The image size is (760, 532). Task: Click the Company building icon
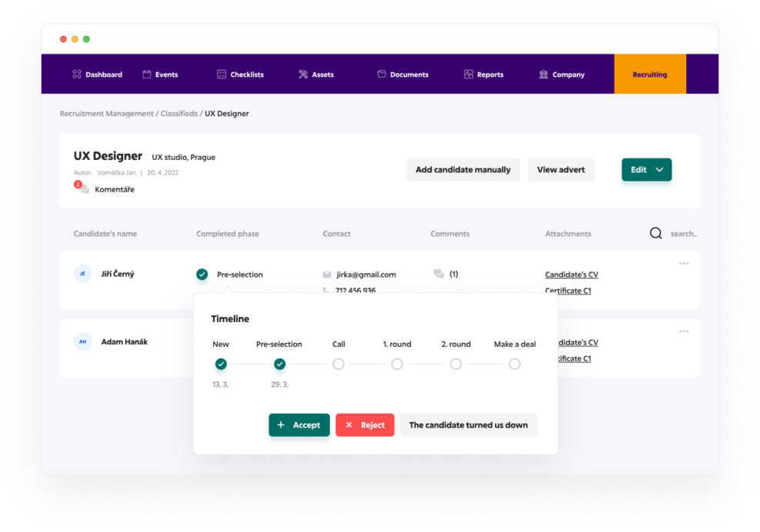[543, 74]
